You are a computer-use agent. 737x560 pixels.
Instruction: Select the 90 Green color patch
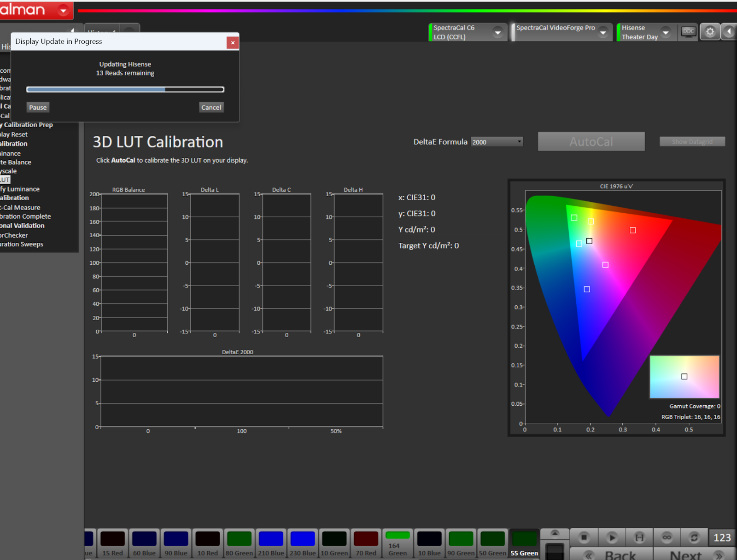pyautogui.click(x=461, y=543)
